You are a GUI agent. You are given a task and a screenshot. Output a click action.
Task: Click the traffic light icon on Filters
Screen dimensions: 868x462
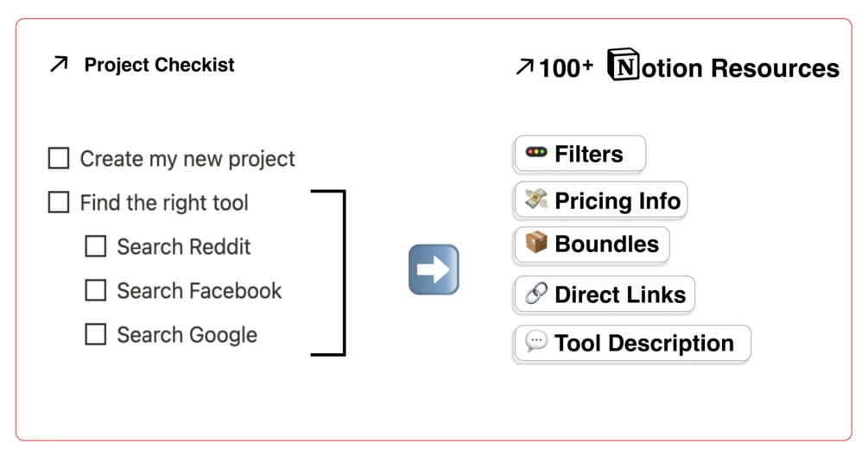coord(536,153)
